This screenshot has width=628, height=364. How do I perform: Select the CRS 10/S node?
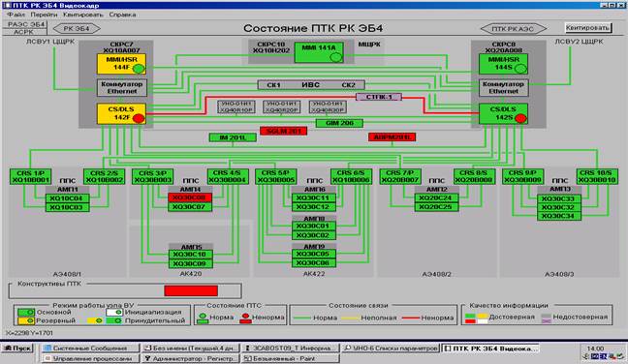pyautogui.click(x=597, y=177)
